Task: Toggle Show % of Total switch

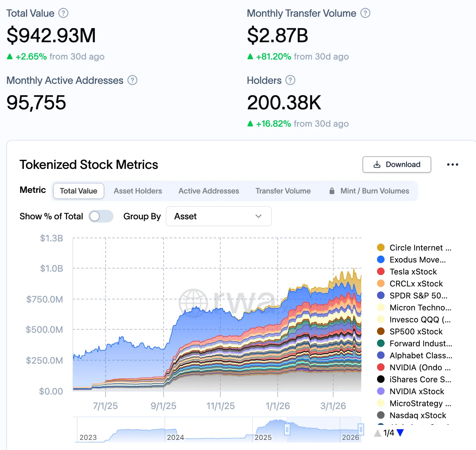Action: 101,216
